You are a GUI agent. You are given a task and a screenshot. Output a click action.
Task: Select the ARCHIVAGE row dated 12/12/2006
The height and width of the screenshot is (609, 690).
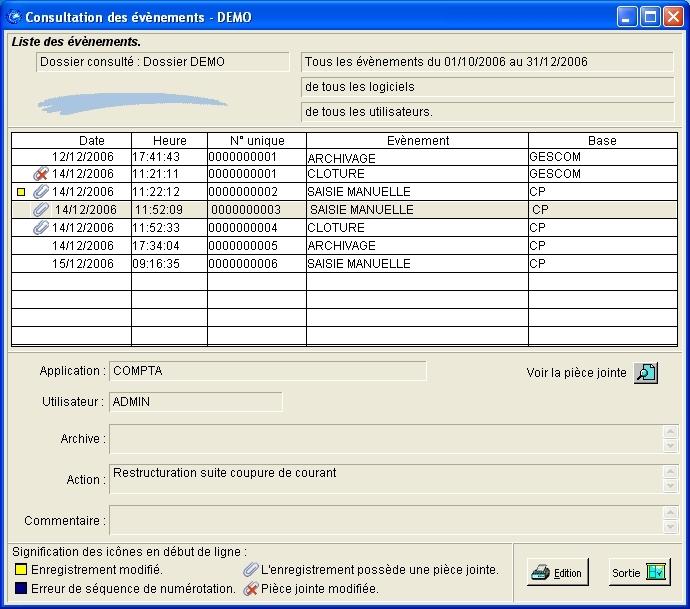(343, 157)
